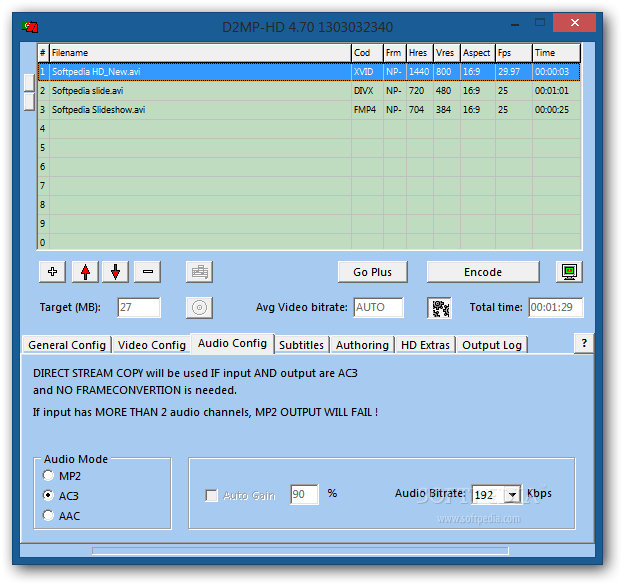623x585 pixels.
Task: Enable the Auto Gain checkbox
Action: click(211, 495)
